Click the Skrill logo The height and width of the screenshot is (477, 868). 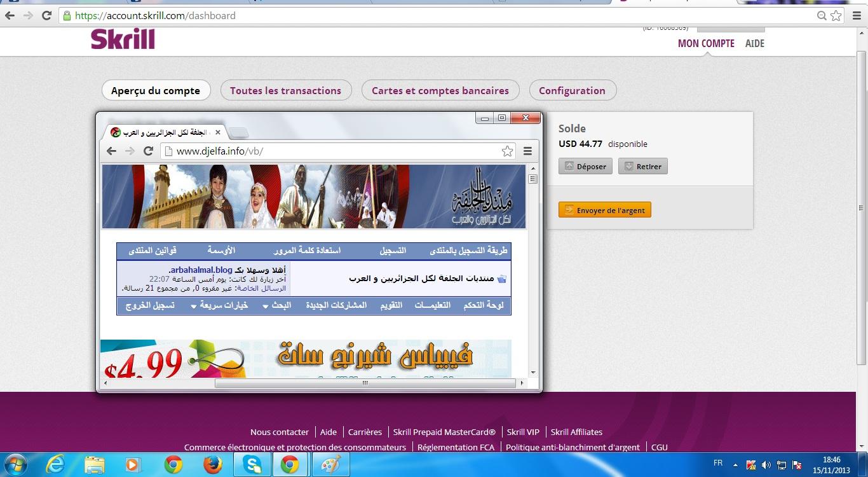pos(123,39)
